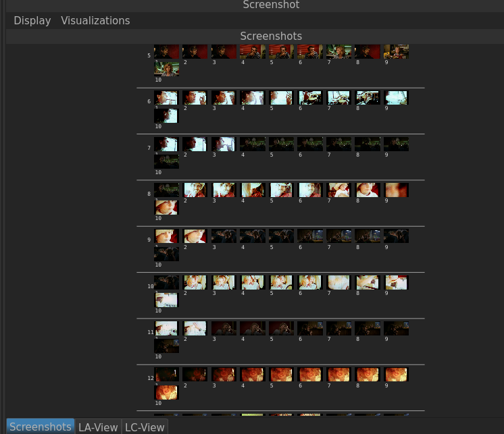Screen dimensions: 504x434
Task: Select screenshot 10 in segment 9
Action: coord(166,254)
